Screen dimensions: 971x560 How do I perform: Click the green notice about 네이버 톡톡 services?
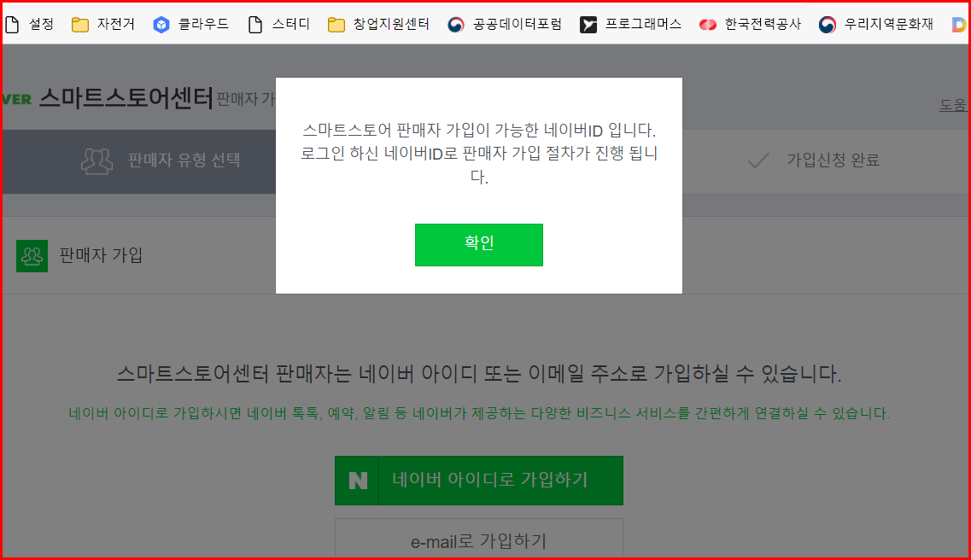(x=479, y=413)
